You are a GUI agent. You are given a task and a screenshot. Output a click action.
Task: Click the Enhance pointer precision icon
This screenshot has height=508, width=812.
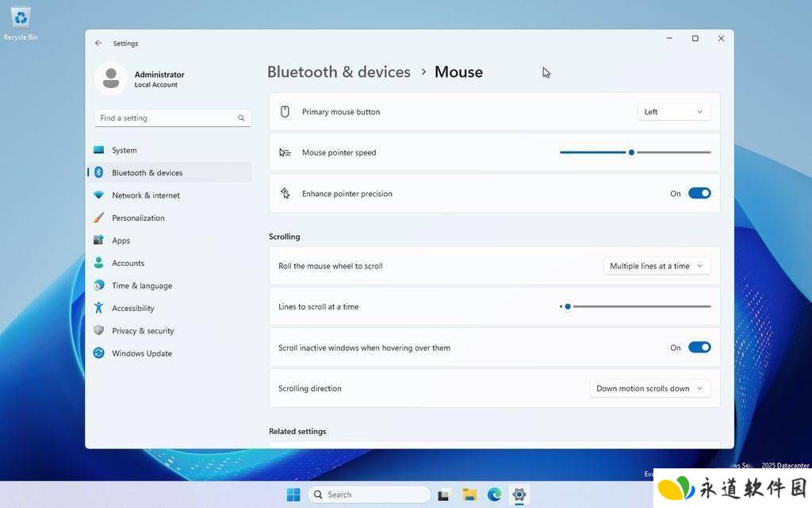click(285, 194)
